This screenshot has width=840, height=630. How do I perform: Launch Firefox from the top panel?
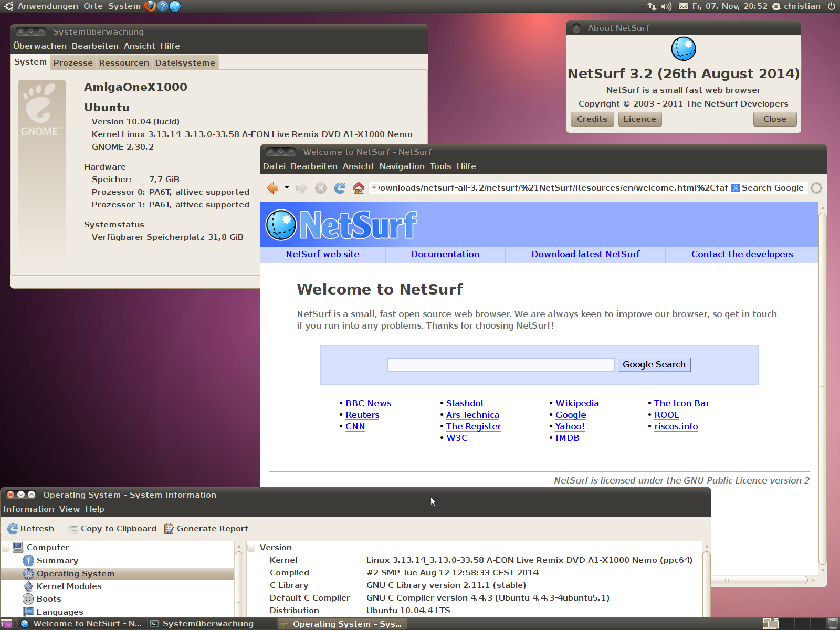pyautogui.click(x=150, y=6)
